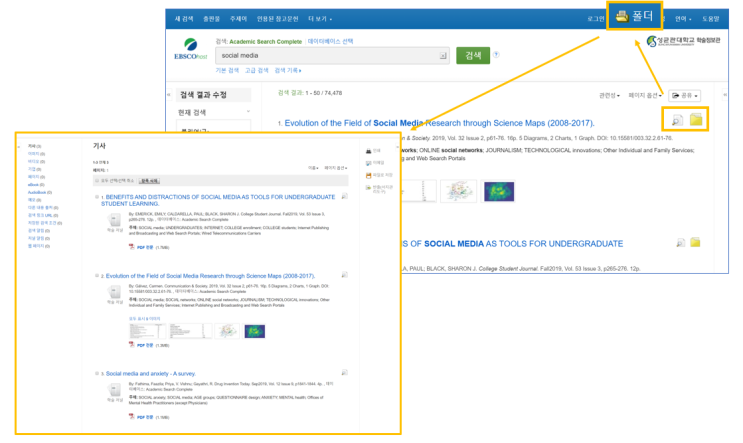Click the help question mark beside 검색 button

coord(496,54)
